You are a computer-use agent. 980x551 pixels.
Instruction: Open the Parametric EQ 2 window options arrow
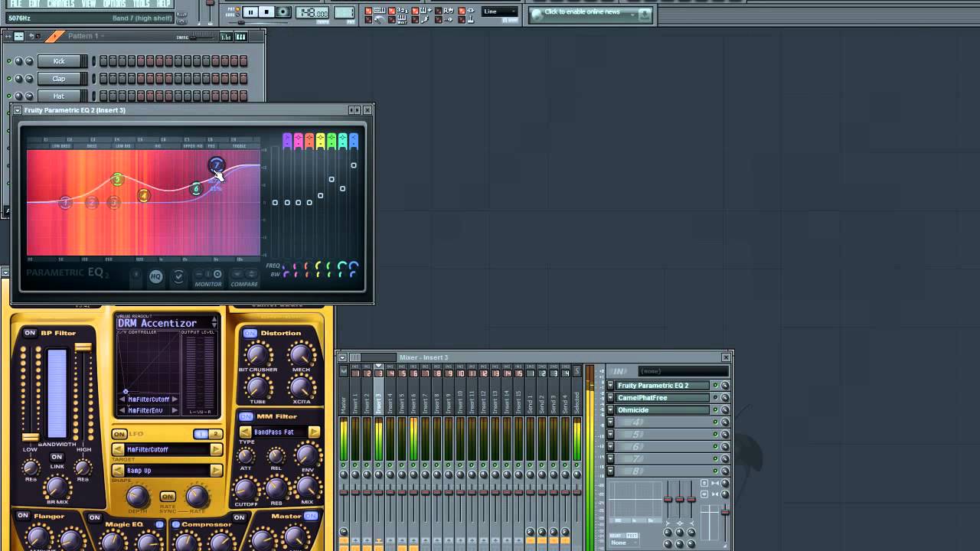(x=17, y=110)
